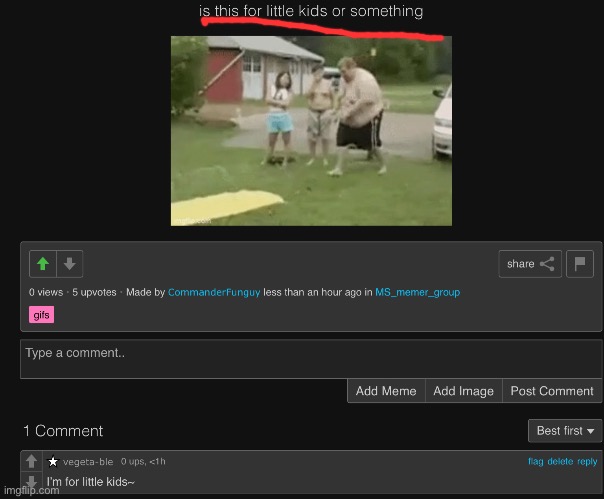Upvote the post with the green arrow
The height and width of the screenshot is (499, 604).
point(43,264)
